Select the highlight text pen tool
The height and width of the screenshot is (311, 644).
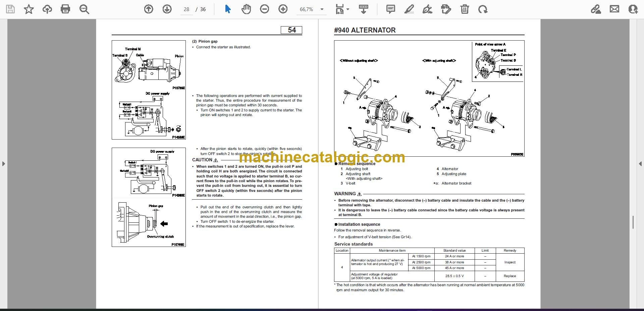pos(409,9)
